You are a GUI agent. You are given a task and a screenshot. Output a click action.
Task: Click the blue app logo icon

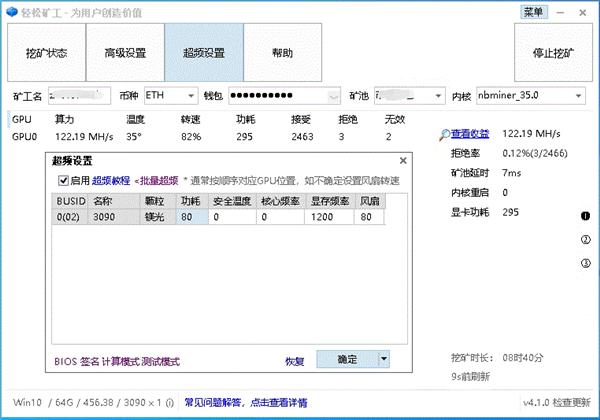pyautogui.click(x=12, y=12)
